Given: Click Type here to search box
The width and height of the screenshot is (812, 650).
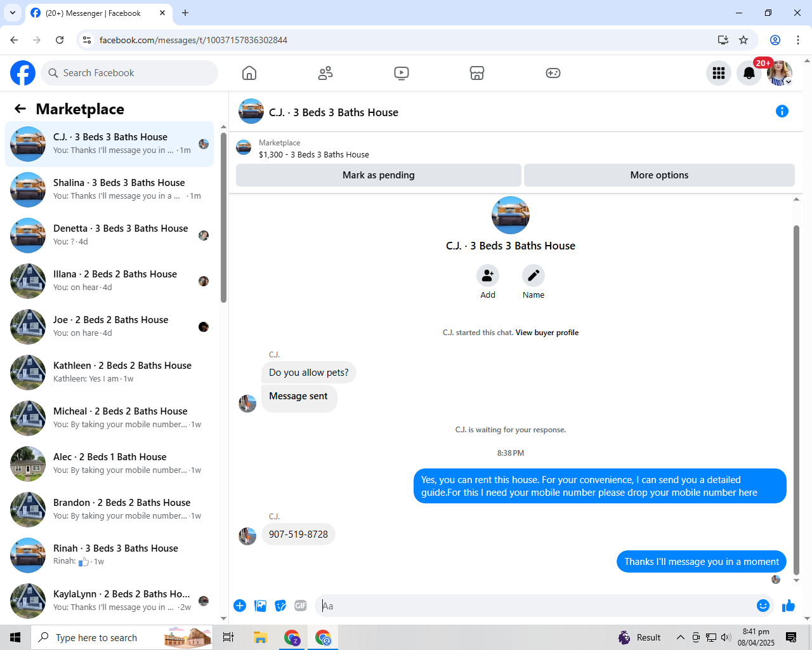Looking at the screenshot, I should tap(122, 637).
